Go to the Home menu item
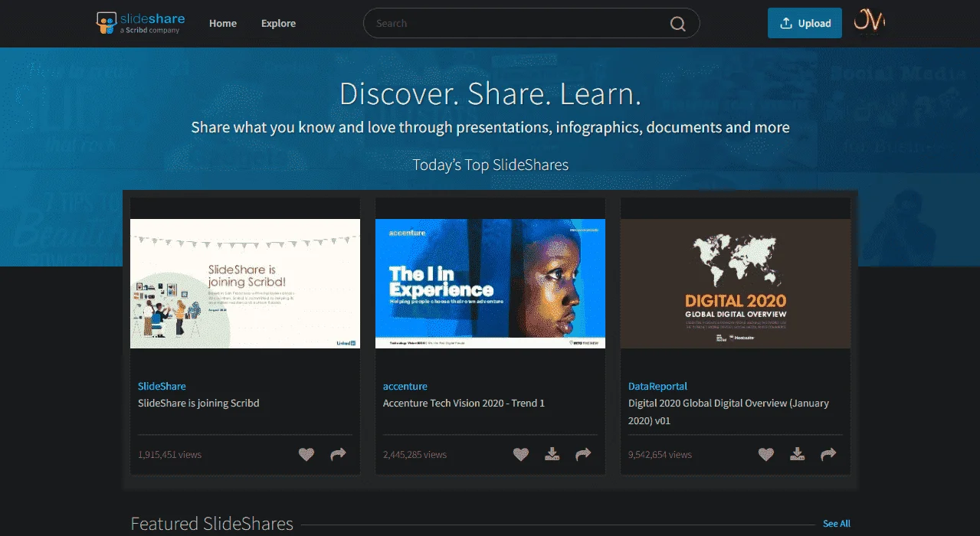The image size is (980, 536). [x=223, y=23]
